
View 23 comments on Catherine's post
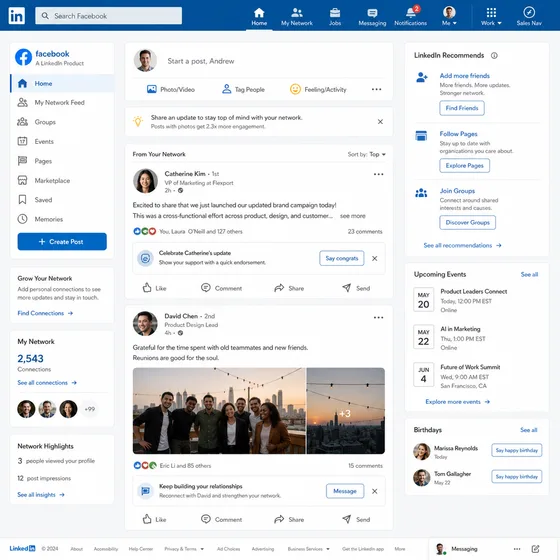[x=365, y=231]
